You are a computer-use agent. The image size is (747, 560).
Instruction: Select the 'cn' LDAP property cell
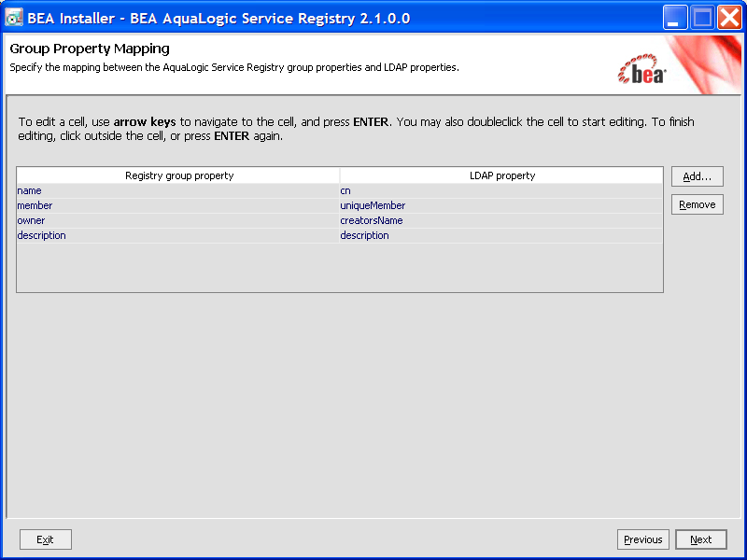[x=500, y=191]
